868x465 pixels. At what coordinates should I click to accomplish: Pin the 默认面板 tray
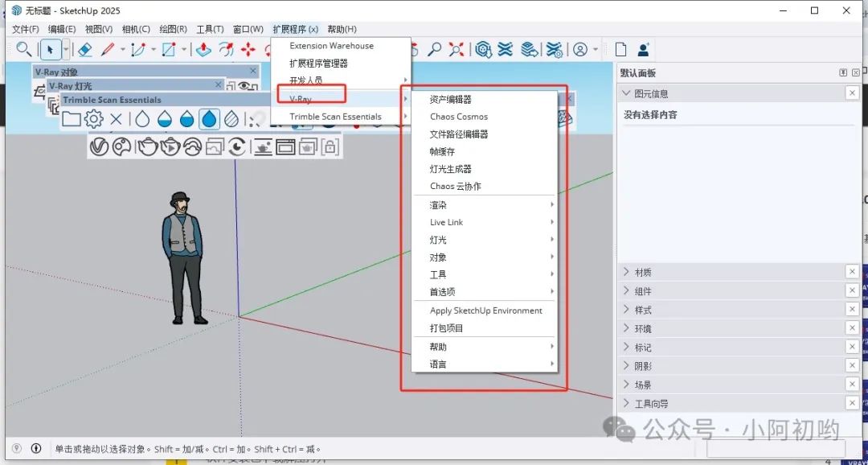[843, 72]
